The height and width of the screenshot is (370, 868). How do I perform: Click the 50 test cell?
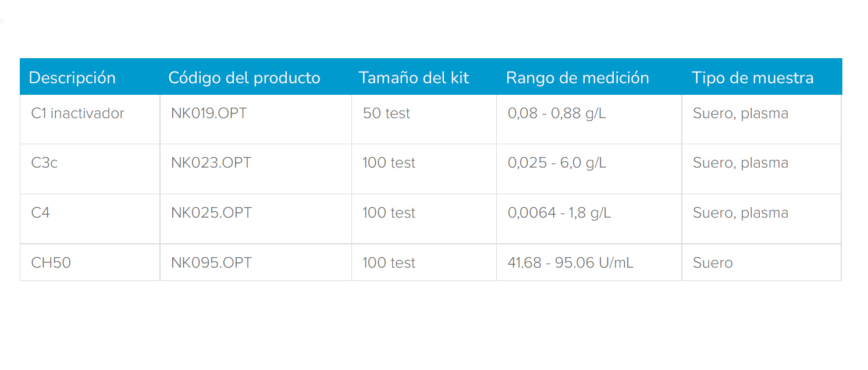[386, 113]
